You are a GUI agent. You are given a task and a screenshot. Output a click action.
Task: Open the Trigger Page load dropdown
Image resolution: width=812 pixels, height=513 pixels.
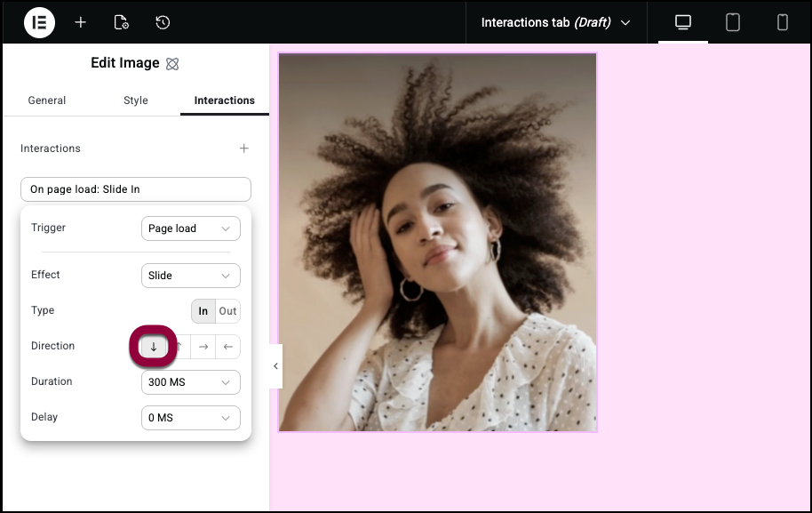(190, 228)
